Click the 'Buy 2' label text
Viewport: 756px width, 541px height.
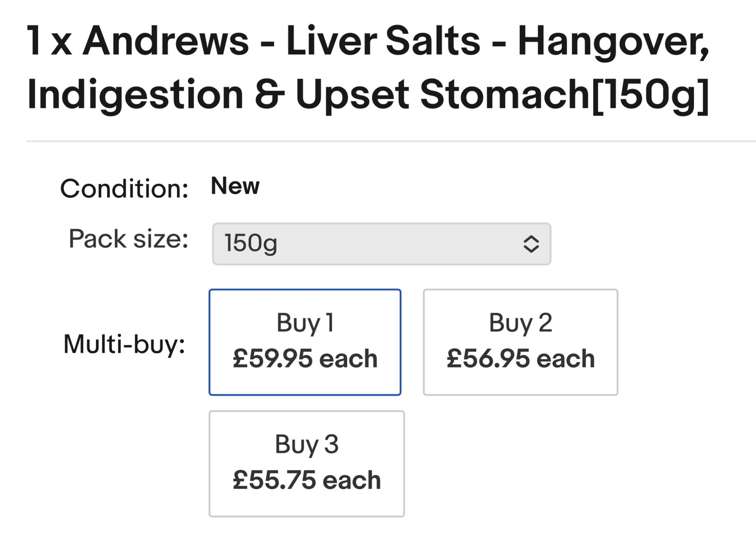coord(520,324)
